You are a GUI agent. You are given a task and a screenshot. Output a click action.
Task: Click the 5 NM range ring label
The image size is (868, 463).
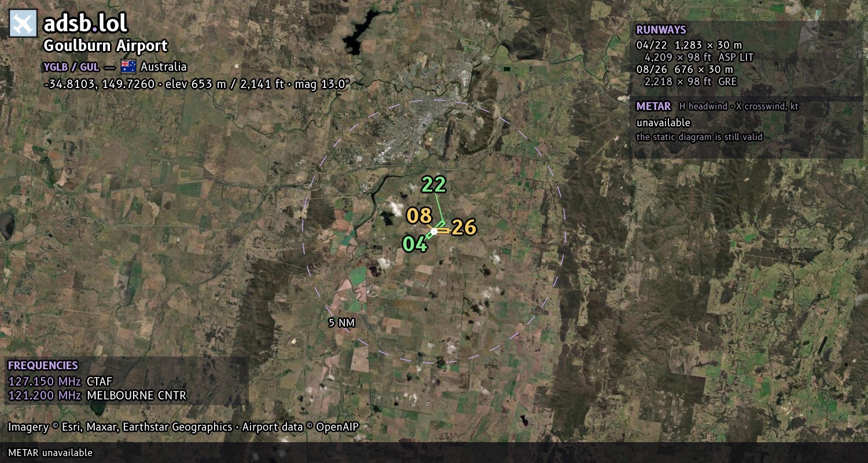341,323
